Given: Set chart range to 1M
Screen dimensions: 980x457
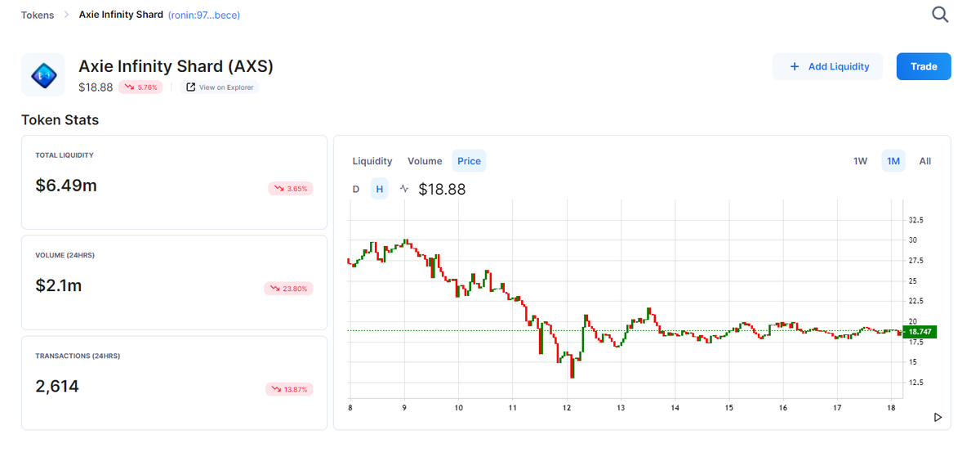Looking at the screenshot, I should click(893, 161).
